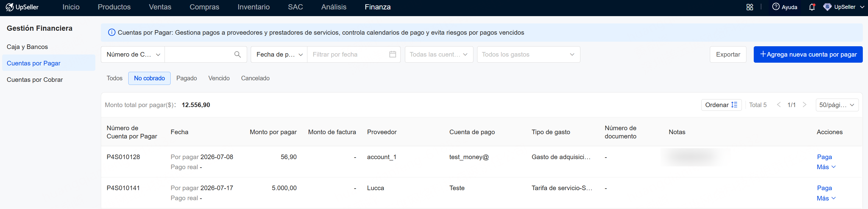Expand Más for P4S010141

point(826,198)
